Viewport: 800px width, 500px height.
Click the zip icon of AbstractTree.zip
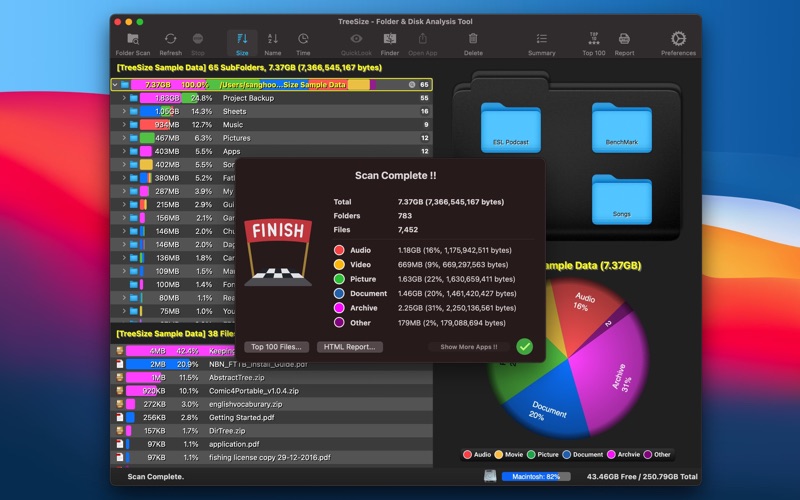click(x=119, y=378)
